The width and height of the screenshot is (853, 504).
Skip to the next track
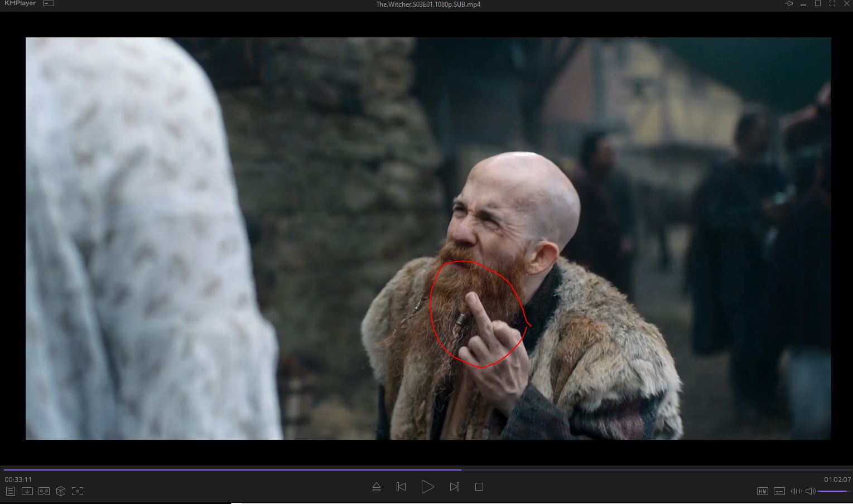coord(454,487)
